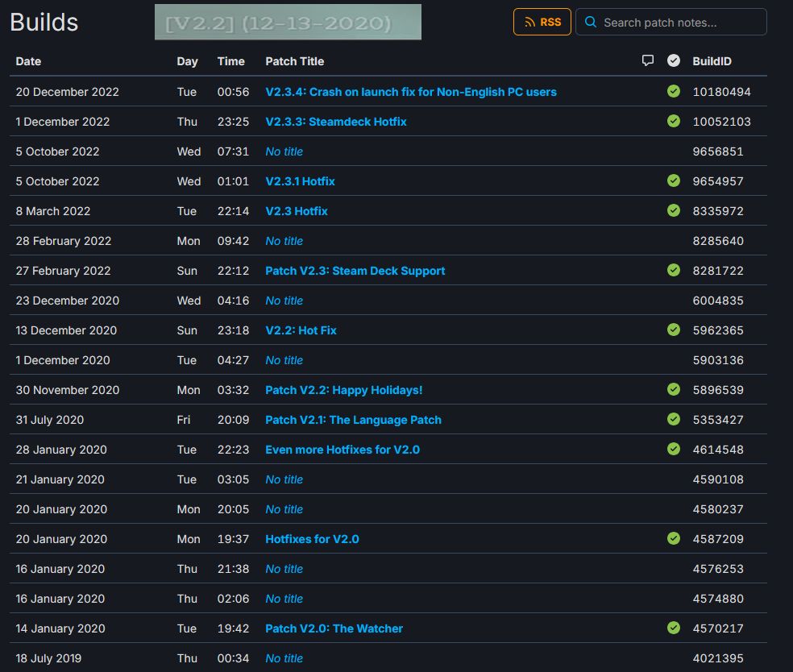Open No title build from 1 December 2020
Viewport: 793px width, 672px height.
click(284, 360)
